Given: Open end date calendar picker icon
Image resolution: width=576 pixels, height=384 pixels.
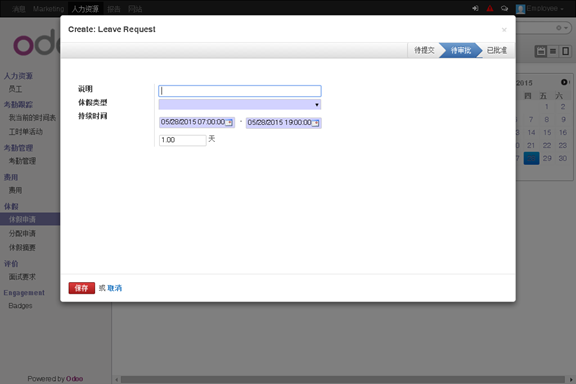Looking at the screenshot, I should [315, 123].
